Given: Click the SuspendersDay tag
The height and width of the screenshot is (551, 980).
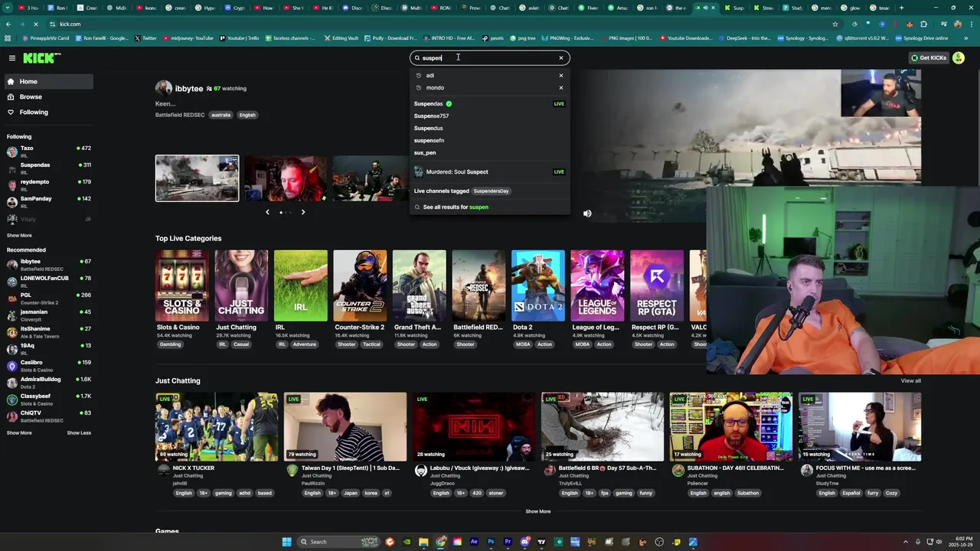Looking at the screenshot, I should point(491,191).
